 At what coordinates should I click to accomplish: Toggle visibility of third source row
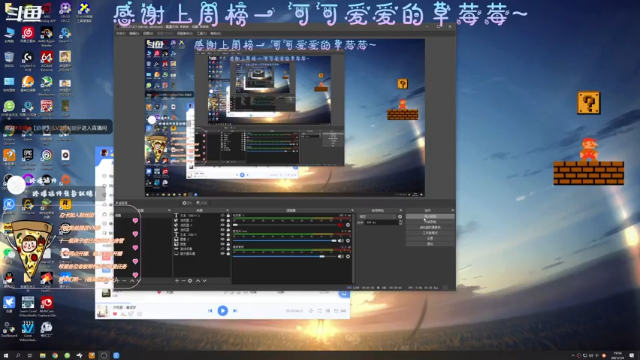point(222,225)
